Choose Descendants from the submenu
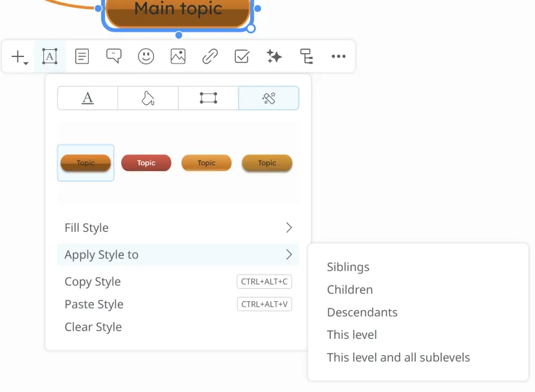Image resolution: width=535 pixels, height=392 pixels. pyautogui.click(x=362, y=312)
